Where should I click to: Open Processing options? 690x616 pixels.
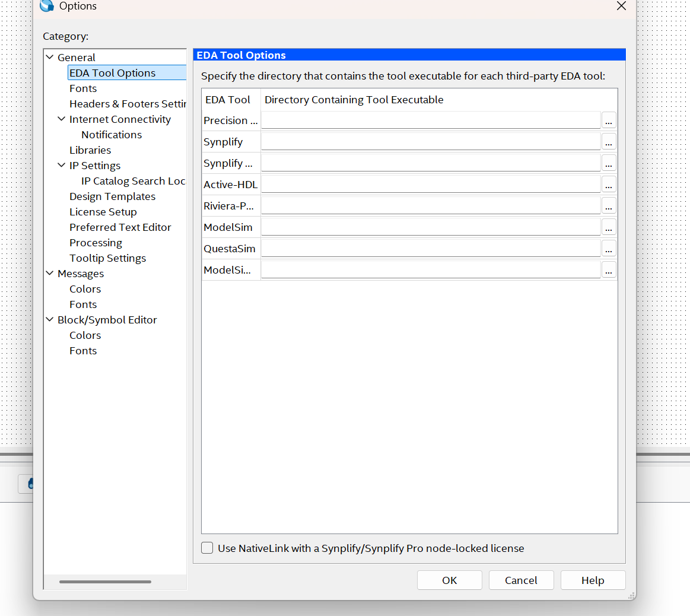click(96, 243)
